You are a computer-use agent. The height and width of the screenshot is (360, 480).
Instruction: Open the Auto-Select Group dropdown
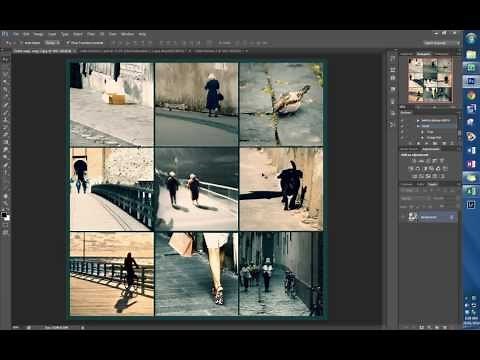(x=52, y=43)
